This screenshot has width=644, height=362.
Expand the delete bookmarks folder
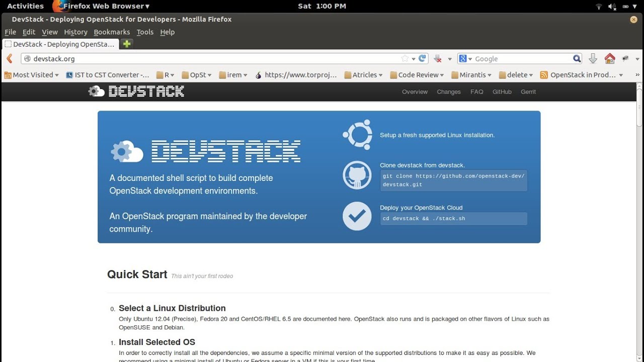point(516,75)
